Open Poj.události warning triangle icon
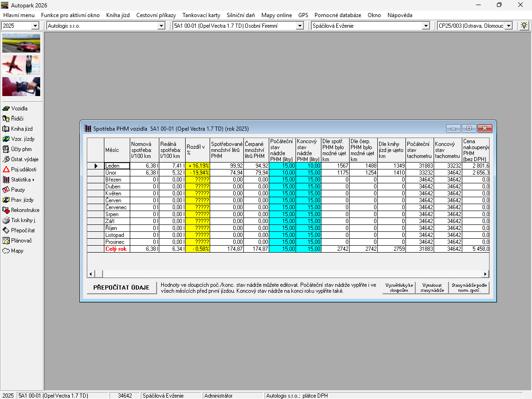This screenshot has height=399, width=532. click(x=6, y=169)
